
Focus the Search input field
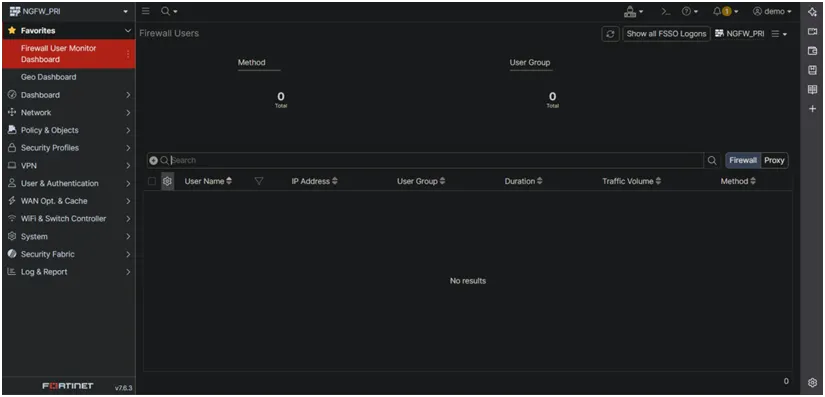point(437,160)
